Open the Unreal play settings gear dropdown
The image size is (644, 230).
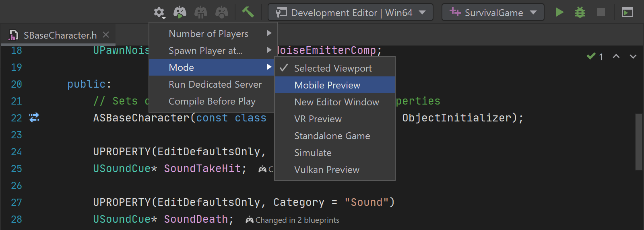159,13
